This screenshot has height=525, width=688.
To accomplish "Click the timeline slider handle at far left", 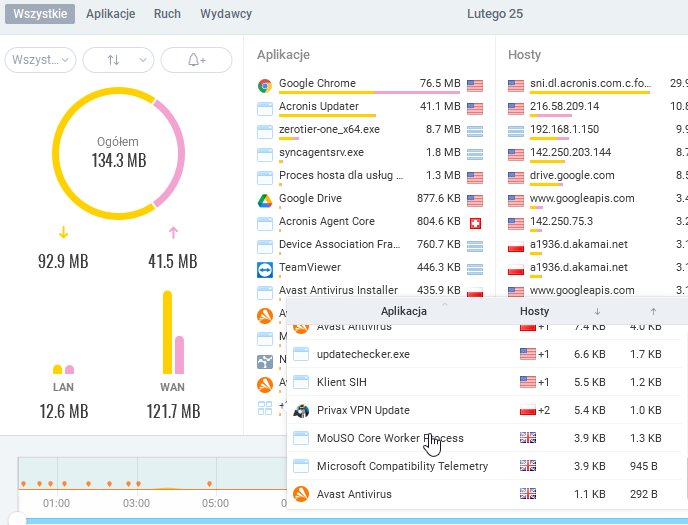I will (x=18, y=519).
